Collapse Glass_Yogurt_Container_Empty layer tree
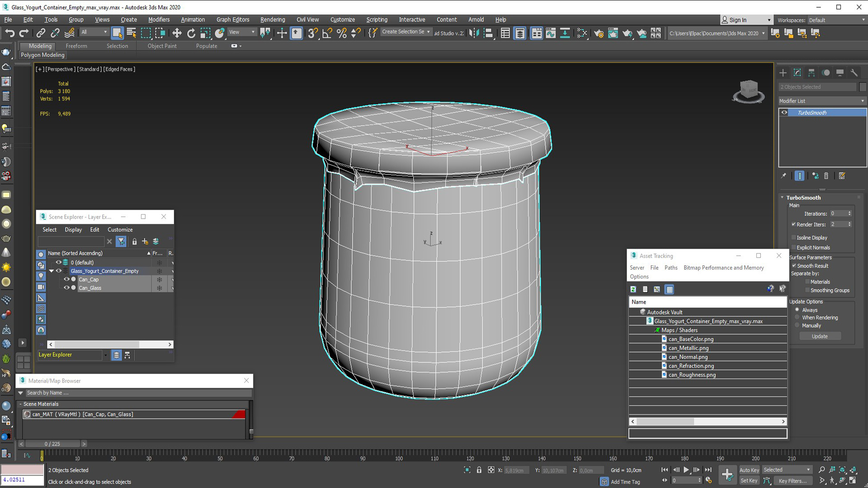Image resolution: width=868 pixels, height=488 pixels. pyautogui.click(x=52, y=271)
